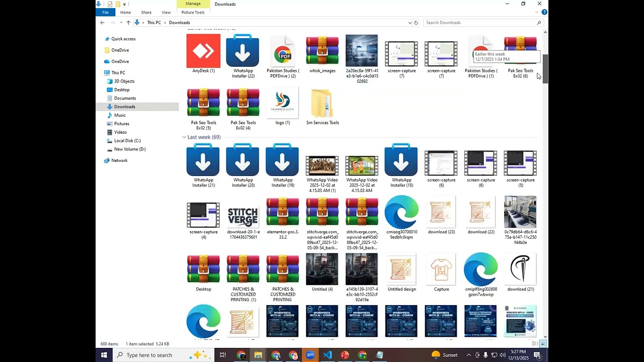Select WhatsApp Installer (22) file
This screenshot has width=644, height=362.
tap(243, 56)
